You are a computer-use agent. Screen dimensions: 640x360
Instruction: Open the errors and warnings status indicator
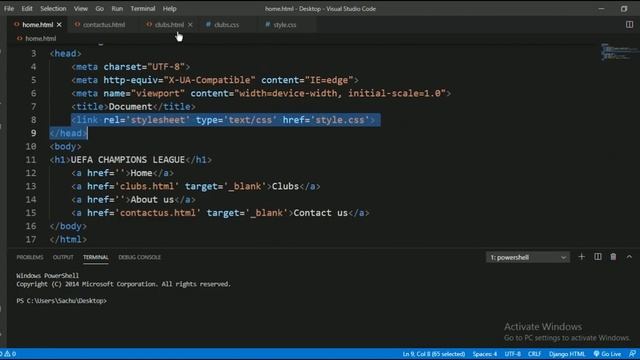pos(8,354)
